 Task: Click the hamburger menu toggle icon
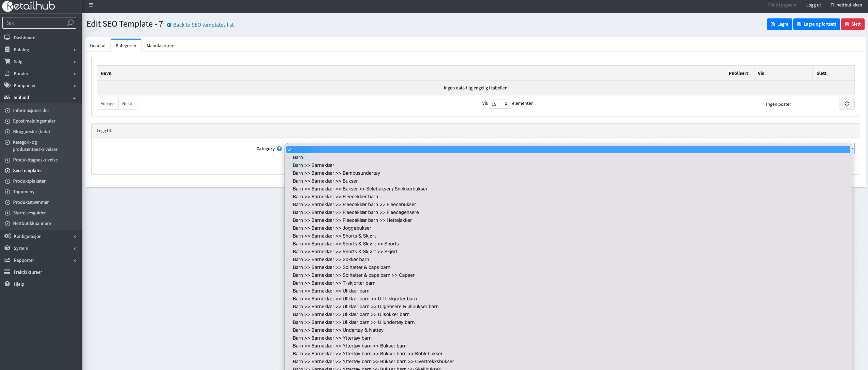(x=91, y=5)
